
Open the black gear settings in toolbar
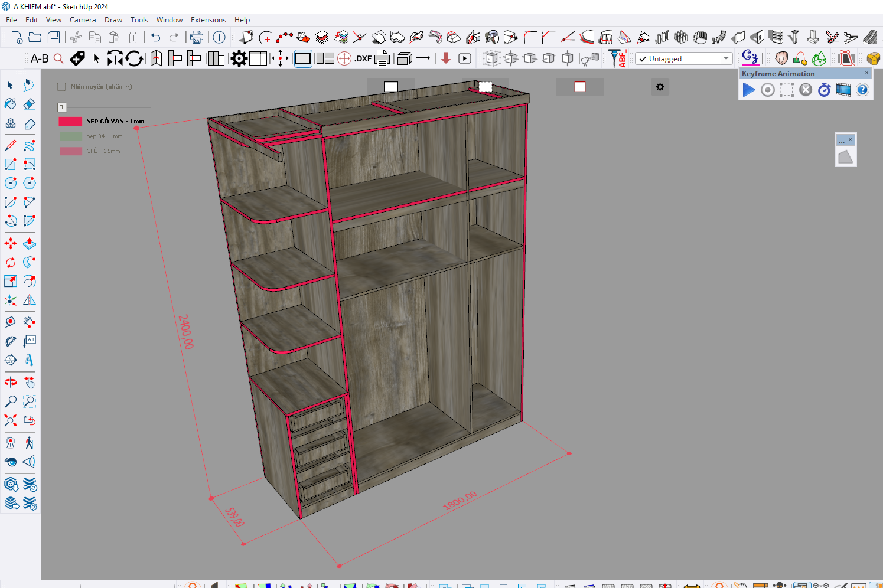click(239, 58)
